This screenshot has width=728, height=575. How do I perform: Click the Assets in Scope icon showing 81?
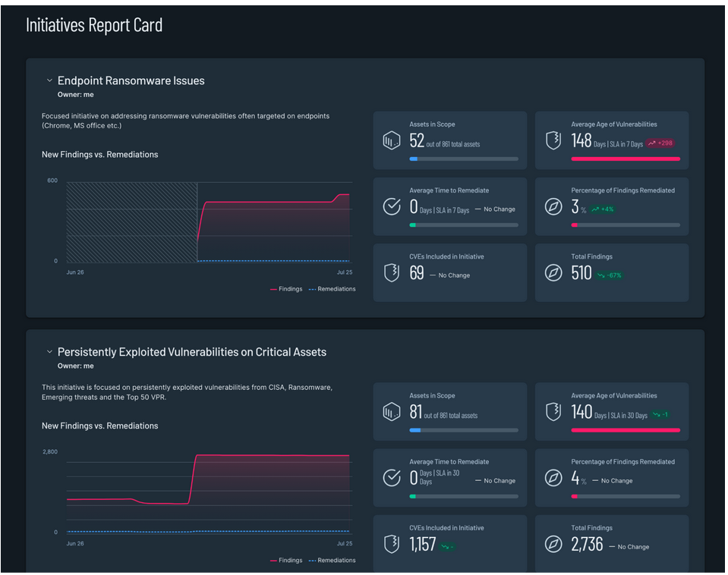tap(392, 412)
